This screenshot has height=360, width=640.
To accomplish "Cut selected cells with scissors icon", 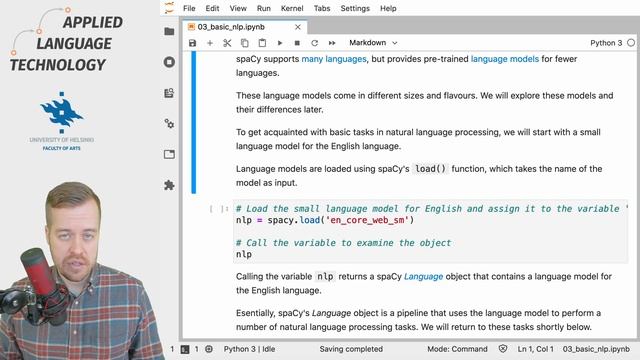I will click(227, 43).
